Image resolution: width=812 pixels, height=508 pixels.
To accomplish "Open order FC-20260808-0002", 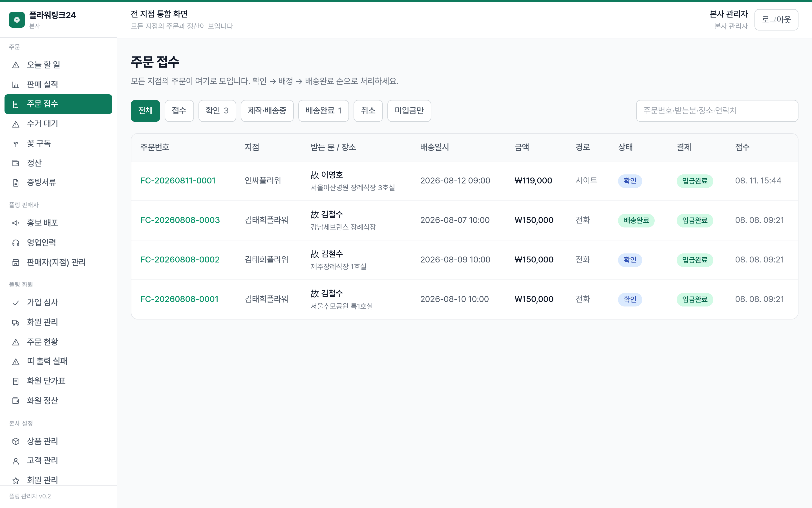I will (x=180, y=260).
